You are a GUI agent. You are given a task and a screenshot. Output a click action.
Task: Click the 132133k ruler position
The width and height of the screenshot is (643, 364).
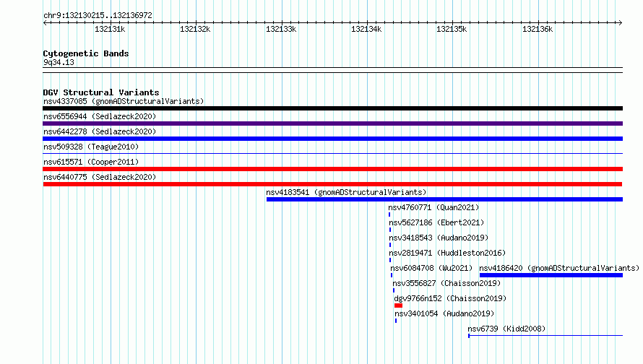click(281, 29)
